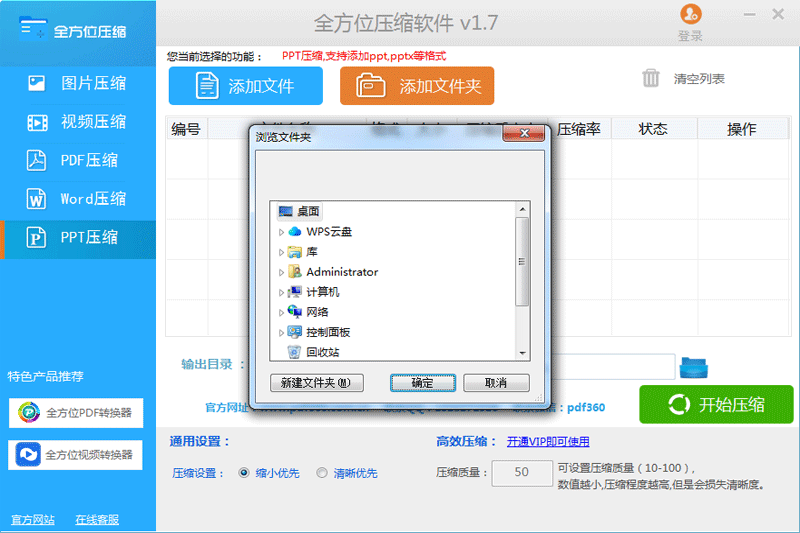
Task: Click the image compression picture icon
Action: (x=36, y=83)
